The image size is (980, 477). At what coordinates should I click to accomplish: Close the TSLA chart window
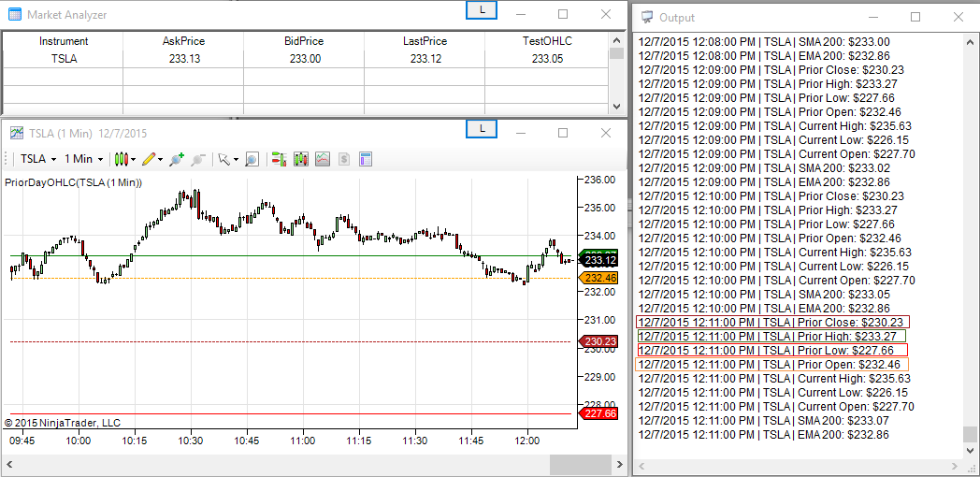pyautogui.click(x=606, y=133)
